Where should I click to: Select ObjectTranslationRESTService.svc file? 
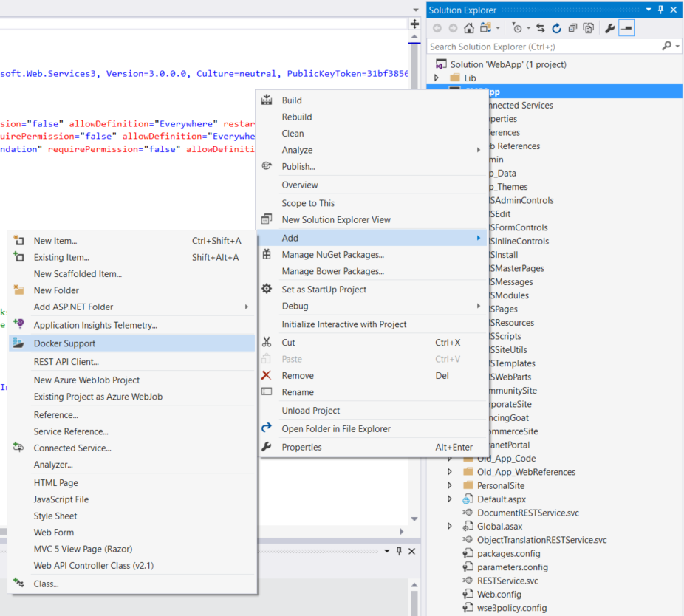tap(541, 540)
